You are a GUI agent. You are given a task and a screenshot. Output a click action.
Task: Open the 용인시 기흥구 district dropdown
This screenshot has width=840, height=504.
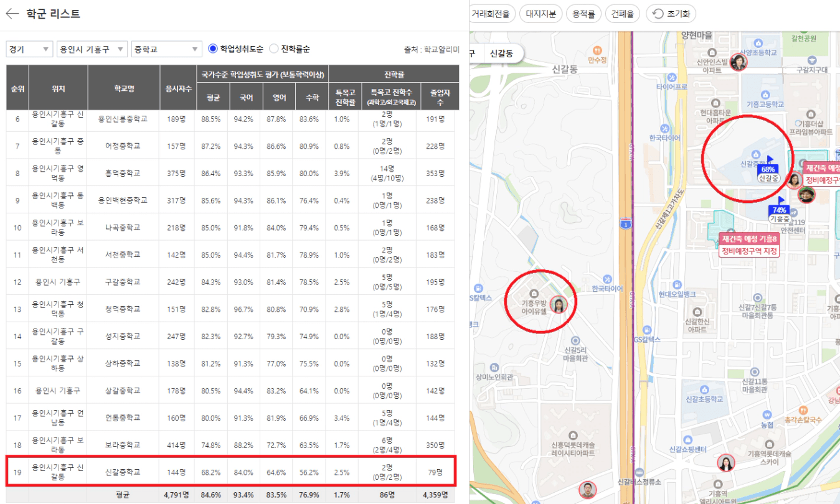coord(92,49)
